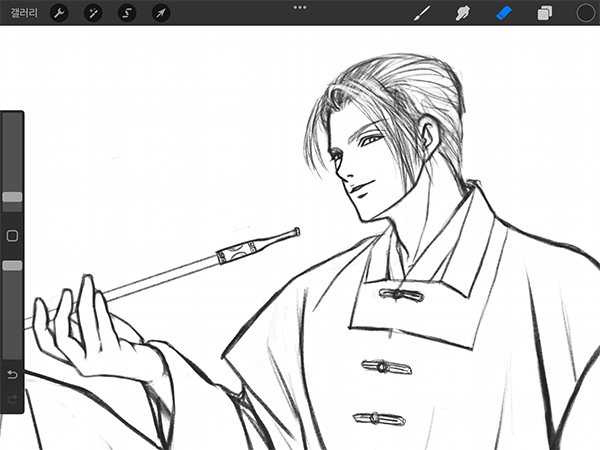
Task: Tap the square modify button on sidebar
Action: 12,236
